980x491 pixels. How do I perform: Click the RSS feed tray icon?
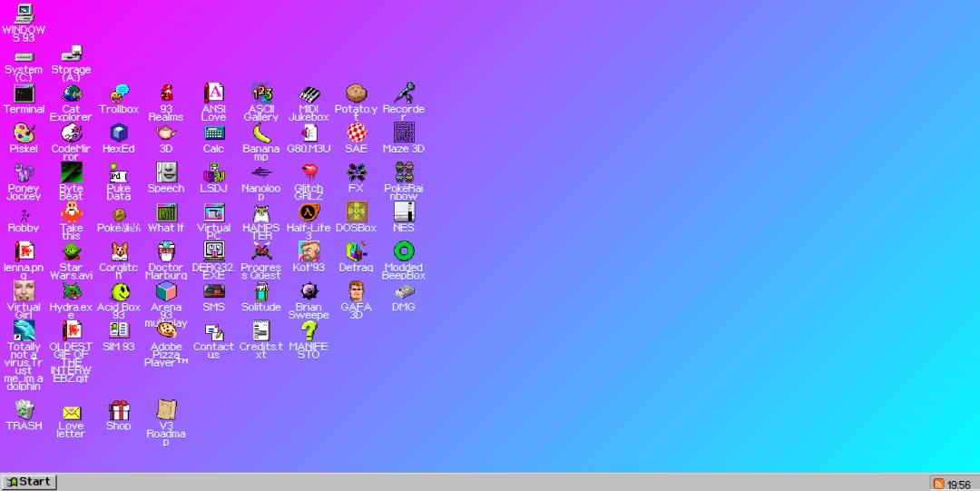[938, 484]
